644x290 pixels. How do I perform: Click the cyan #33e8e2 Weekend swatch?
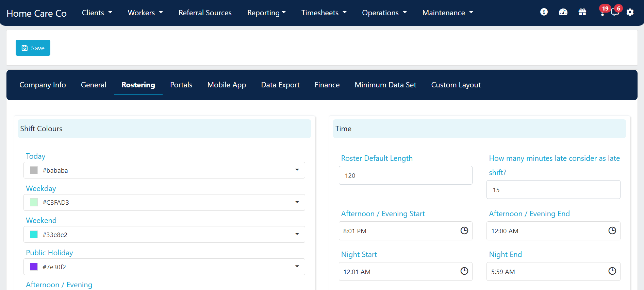34,234
